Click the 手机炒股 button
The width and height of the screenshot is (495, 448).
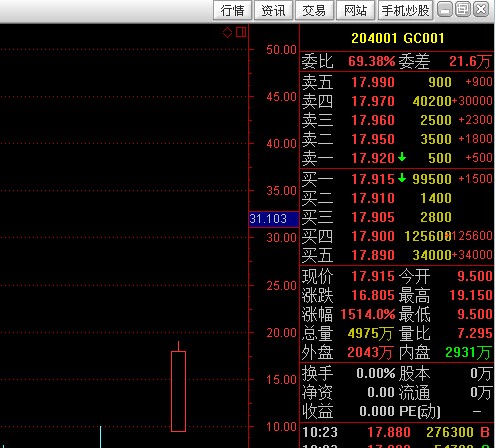(405, 10)
